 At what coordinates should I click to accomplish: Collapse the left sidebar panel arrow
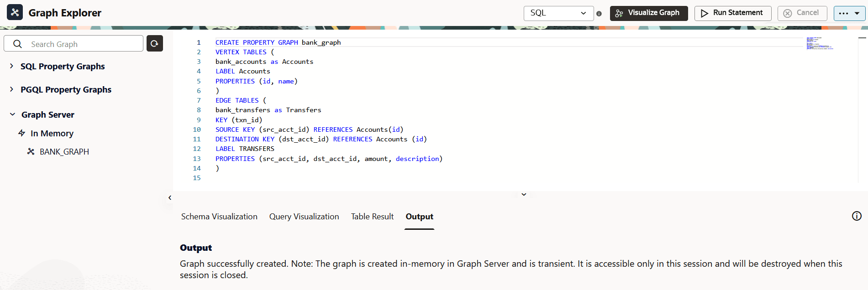[x=170, y=198]
